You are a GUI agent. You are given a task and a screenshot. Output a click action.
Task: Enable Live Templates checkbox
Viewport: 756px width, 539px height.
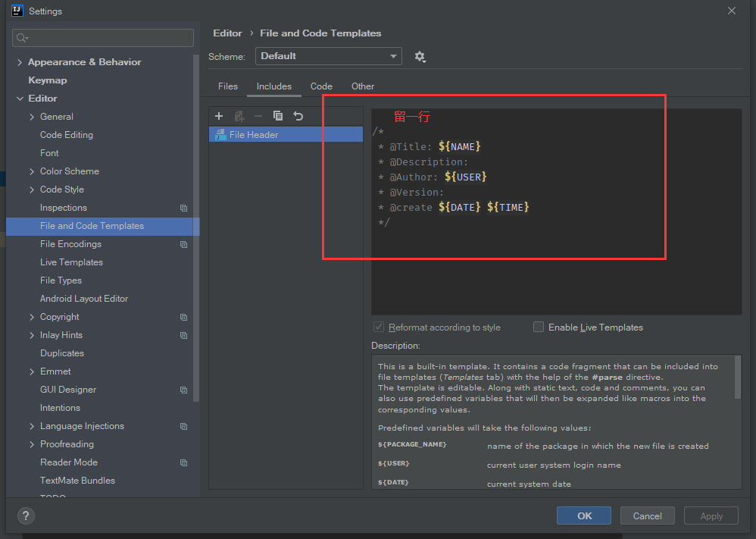tap(539, 327)
